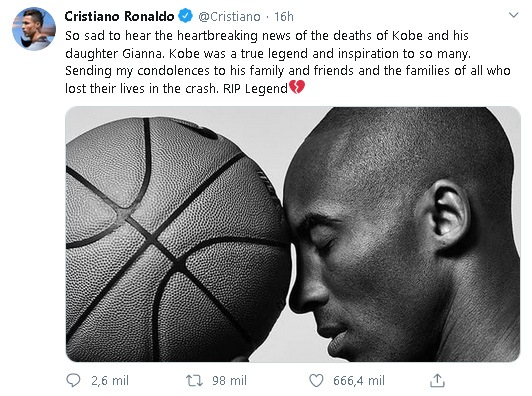The image size is (532, 396).
Task: Click the basketball in the photo
Action: click(x=178, y=239)
